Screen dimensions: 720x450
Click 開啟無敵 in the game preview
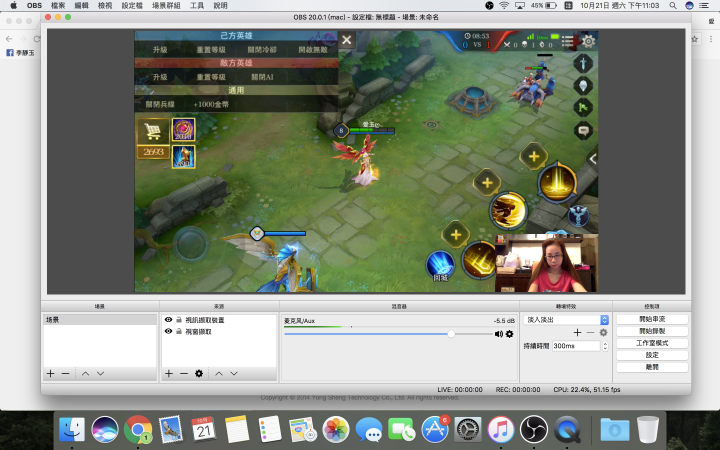click(x=313, y=50)
